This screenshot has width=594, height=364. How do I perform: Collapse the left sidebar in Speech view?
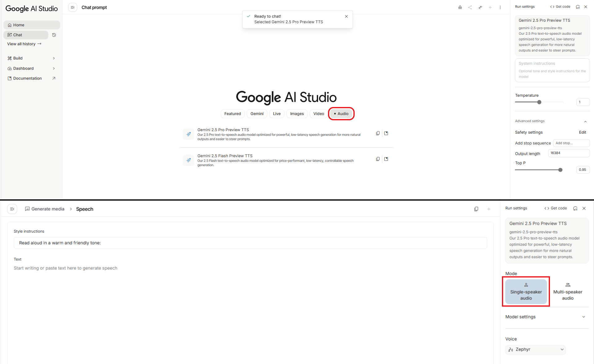coord(12,209)
